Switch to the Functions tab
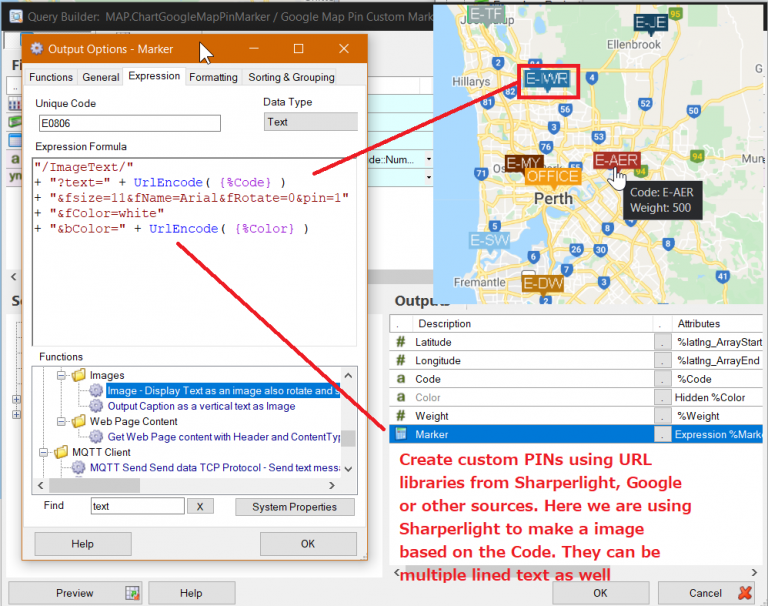The image size is (768, 606). 51,77
